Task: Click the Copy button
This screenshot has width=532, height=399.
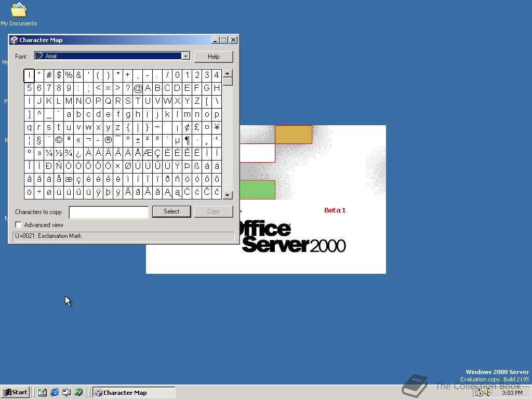Action: (214, 211)
